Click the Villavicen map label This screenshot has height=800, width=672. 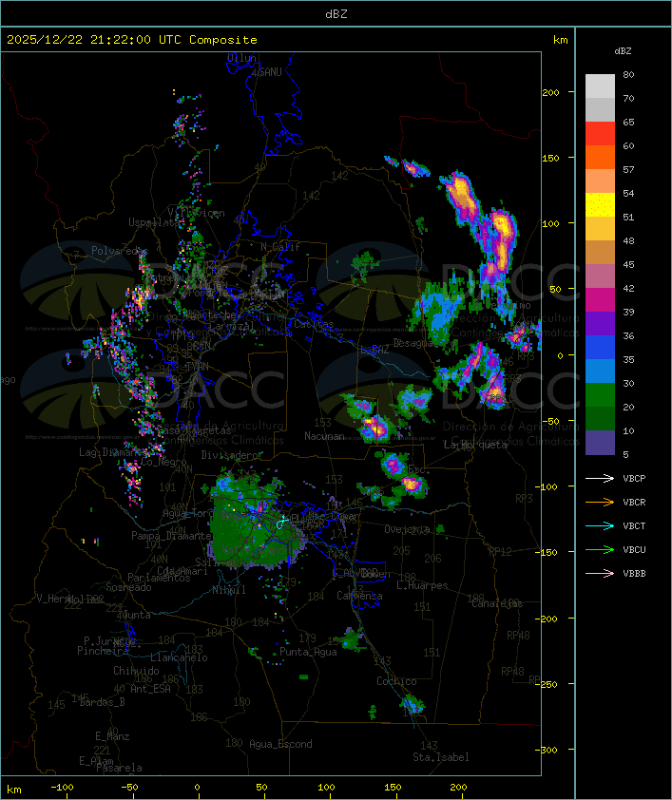tap(197, 213)
